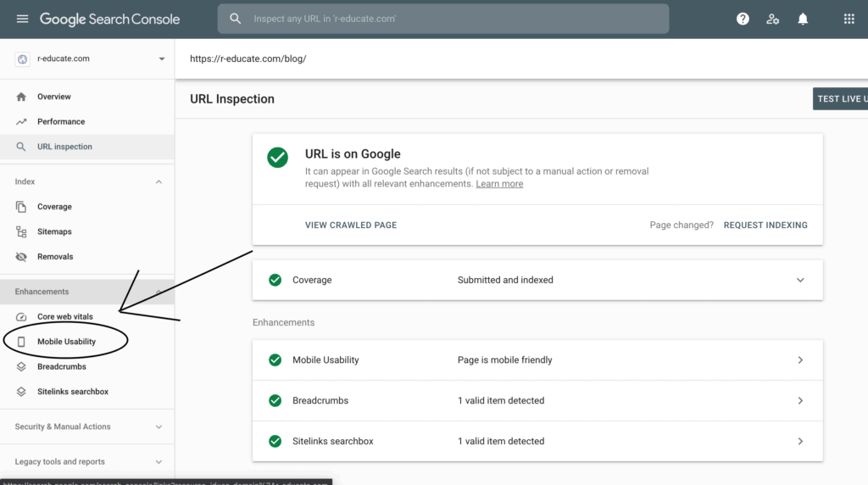Click the inspected URL https://r-educate.com/blog/
The width and height of the screenshot is (868, 485).
click(x=248, y=59)
